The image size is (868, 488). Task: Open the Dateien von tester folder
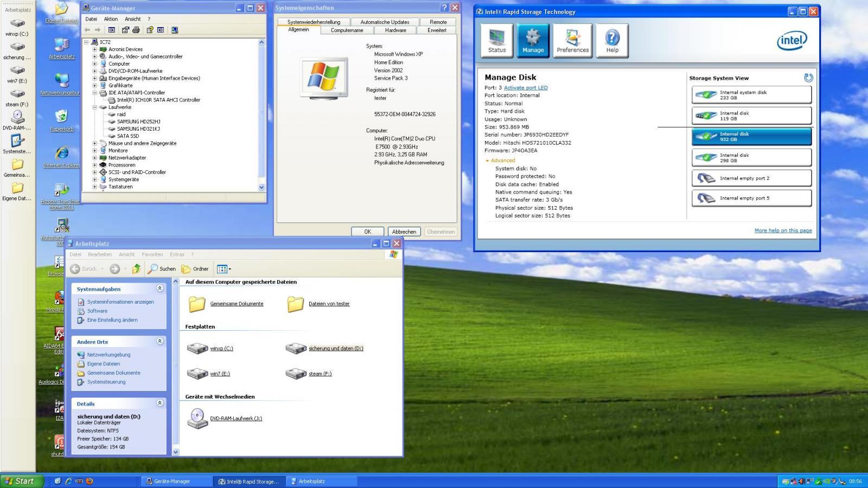click(x=318, y=304)
